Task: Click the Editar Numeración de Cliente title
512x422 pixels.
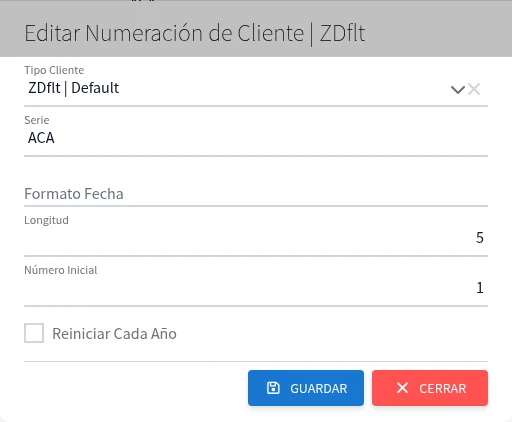Action: click(x=164, y=33)
